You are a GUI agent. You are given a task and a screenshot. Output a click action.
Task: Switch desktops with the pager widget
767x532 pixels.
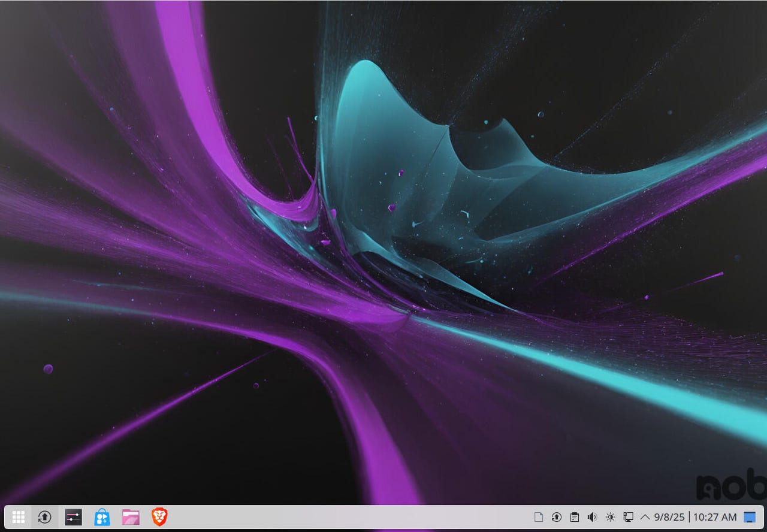[750, 517]
